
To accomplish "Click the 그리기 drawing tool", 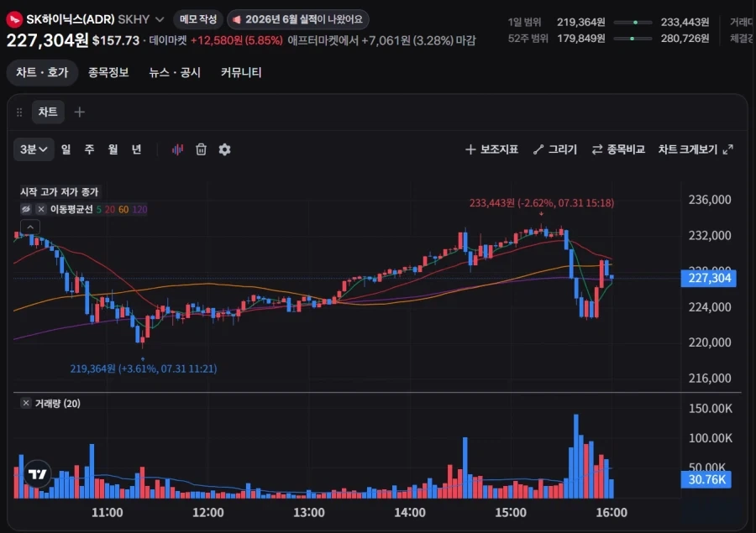I will 555,149.
